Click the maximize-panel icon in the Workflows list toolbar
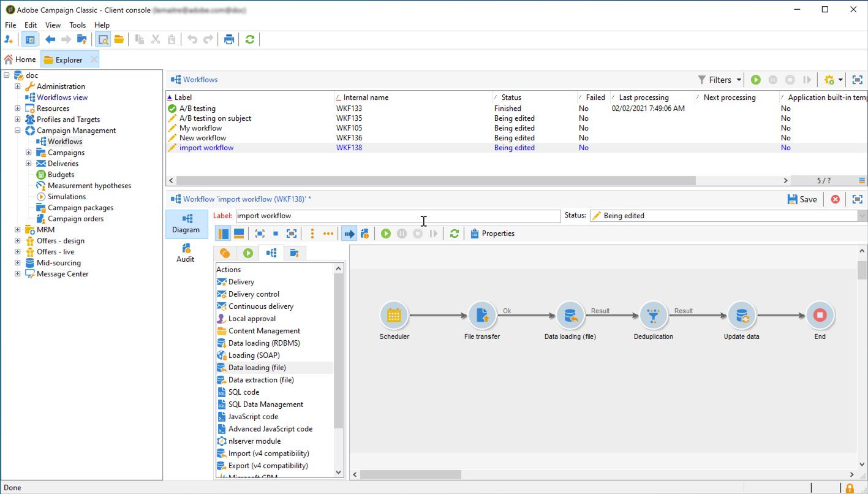This screenshot has width=868, height=494. click(x=858, y=80)
